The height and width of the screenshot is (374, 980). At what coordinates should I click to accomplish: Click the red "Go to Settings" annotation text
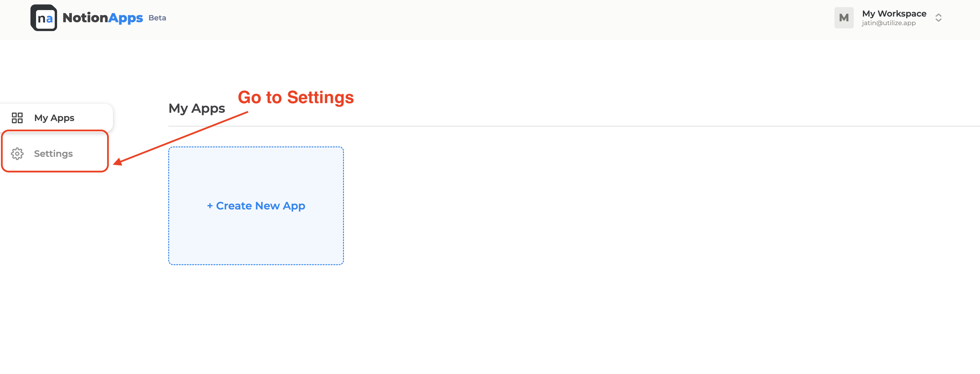pos(296,97)
